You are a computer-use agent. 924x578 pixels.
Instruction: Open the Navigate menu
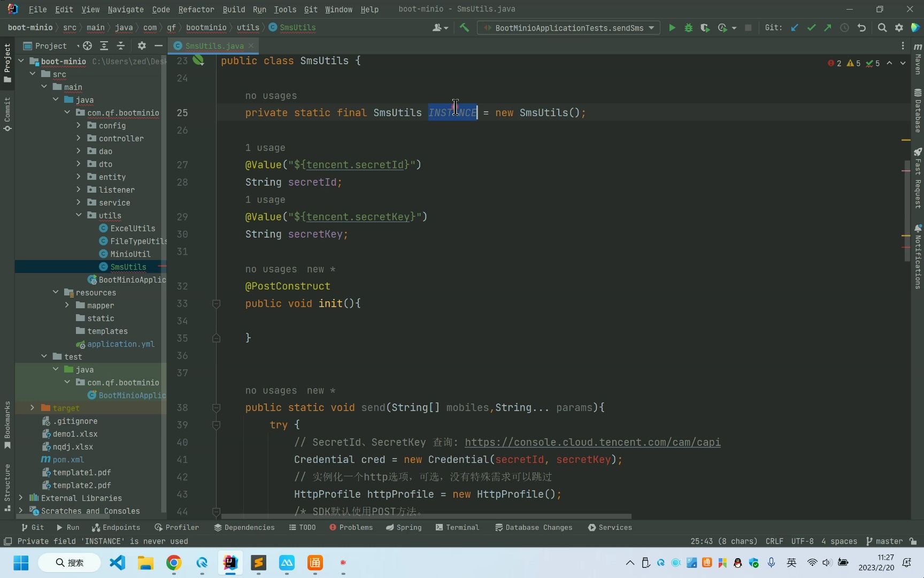click(125, 9)
